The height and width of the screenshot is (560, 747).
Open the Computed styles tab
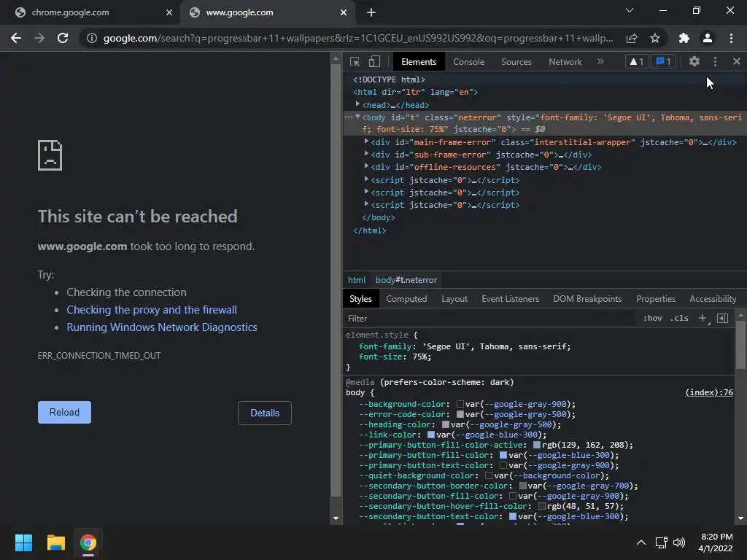(x=406, y=298)
